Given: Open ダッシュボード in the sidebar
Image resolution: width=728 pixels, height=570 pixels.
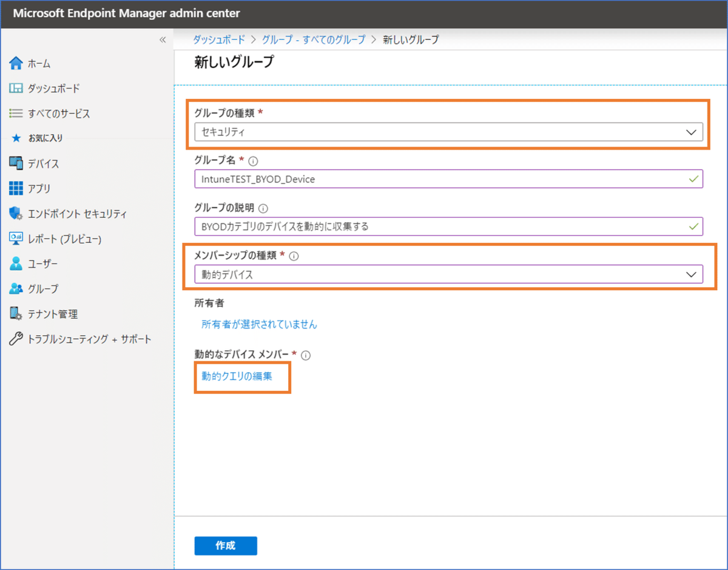Looking at the screenshot, I should coord(53,89).
